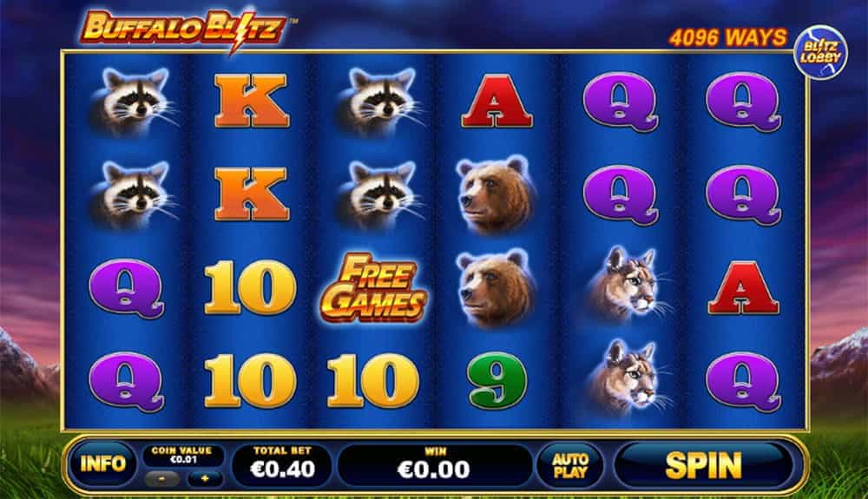Click the 10 symbol in third reel bottom
The image size is (868, 499).
[373, 381]
